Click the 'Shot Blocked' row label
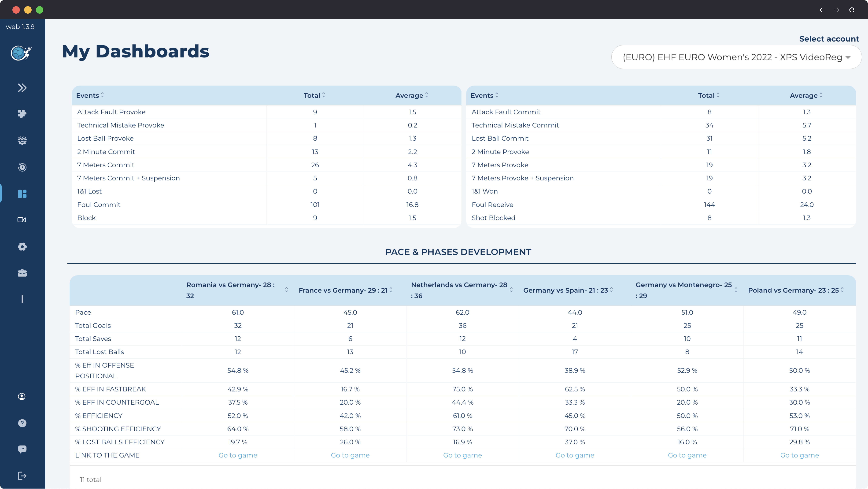 [493, 218]
